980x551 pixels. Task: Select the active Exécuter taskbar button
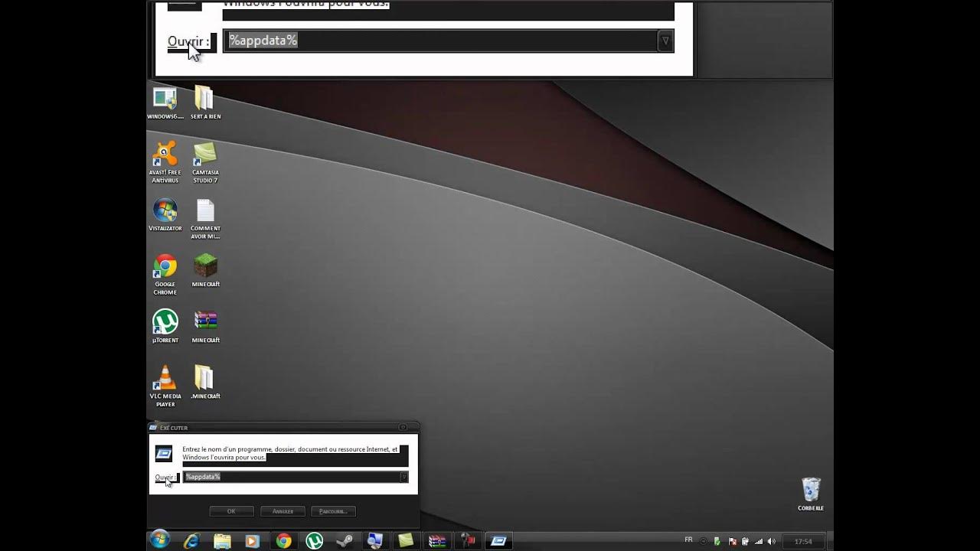(498, 540)
